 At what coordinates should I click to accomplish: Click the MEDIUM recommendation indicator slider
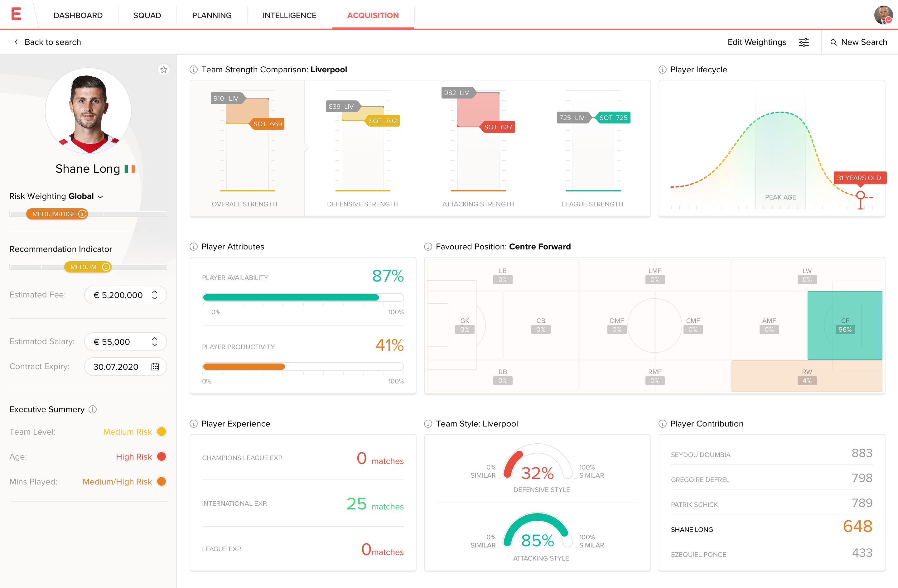click(x=88, y=267)
